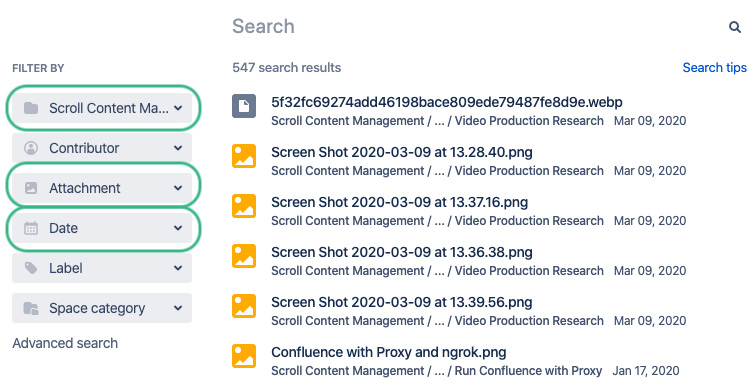Click the image icon in the Attachment filter
The width and height of the screenshot is (755, 385).
pos(31,188)
